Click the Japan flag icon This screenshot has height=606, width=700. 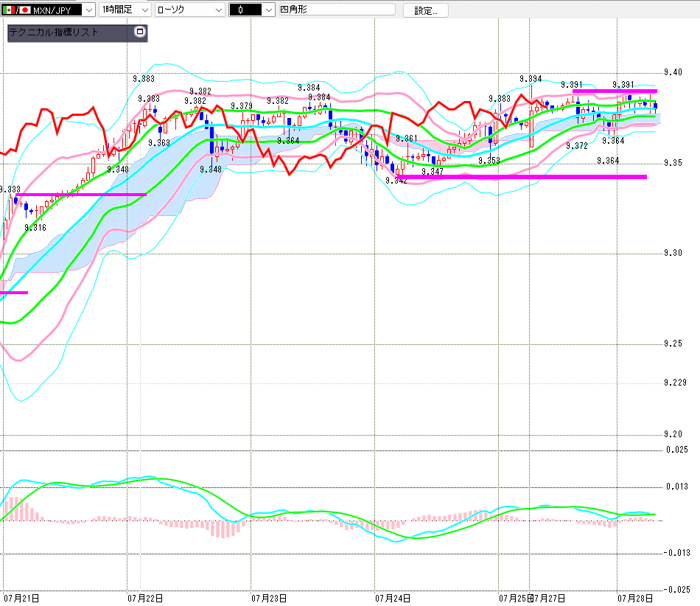[25, 10]
